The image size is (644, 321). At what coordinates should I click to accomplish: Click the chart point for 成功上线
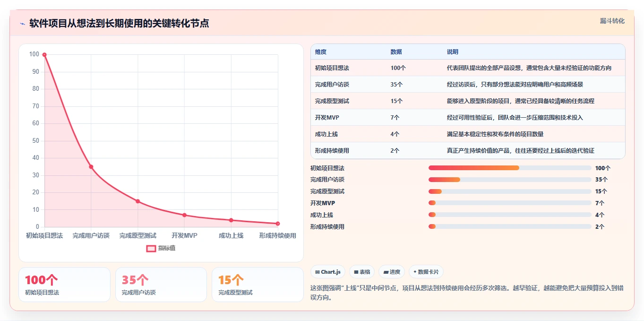tap(231, 220)
